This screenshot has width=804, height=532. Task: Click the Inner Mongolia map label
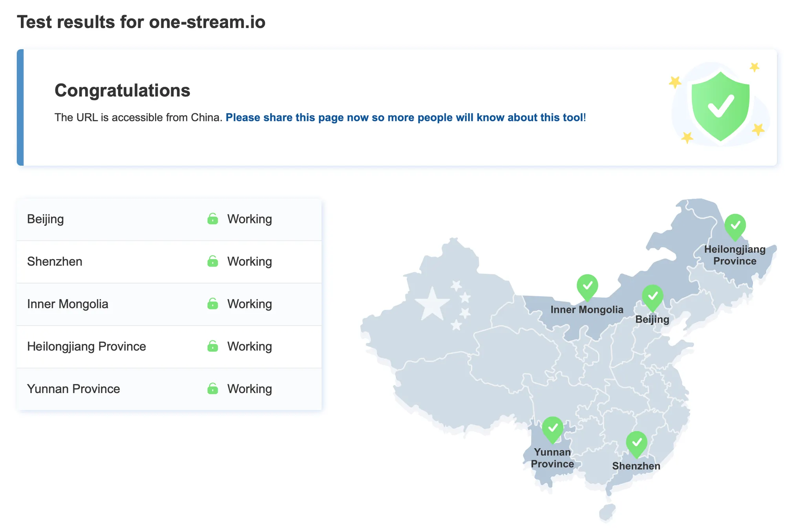coord(587,310)
